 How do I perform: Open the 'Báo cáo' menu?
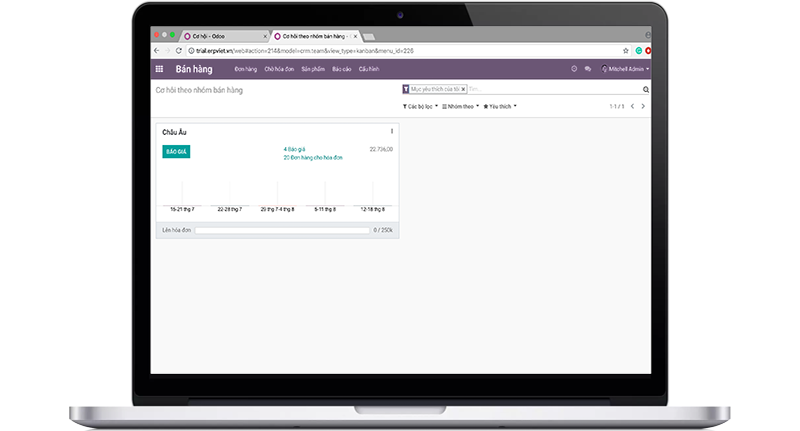(x=341, y=69)
